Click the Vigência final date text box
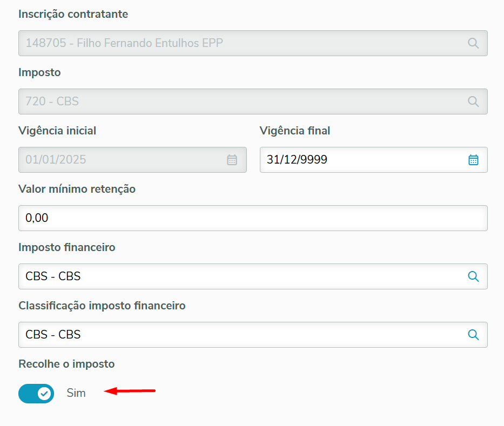504x426 pixels. [x=357, y=160]
